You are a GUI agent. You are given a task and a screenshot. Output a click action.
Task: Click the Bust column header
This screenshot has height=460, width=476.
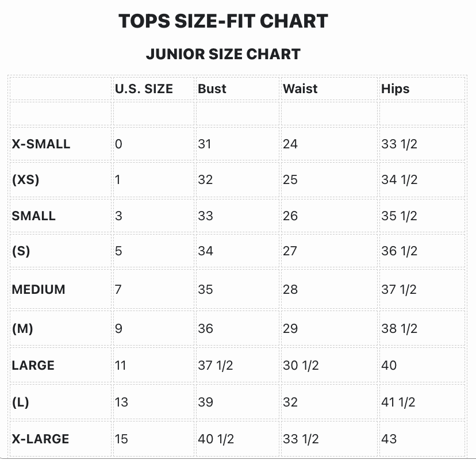(x=212, y=89)
